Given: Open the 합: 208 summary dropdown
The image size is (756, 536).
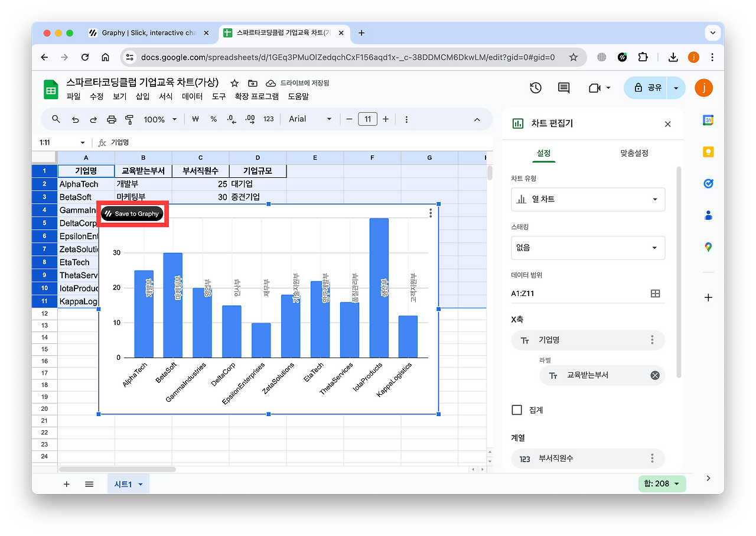Looking at the screenshot, I should click(661, 484).
